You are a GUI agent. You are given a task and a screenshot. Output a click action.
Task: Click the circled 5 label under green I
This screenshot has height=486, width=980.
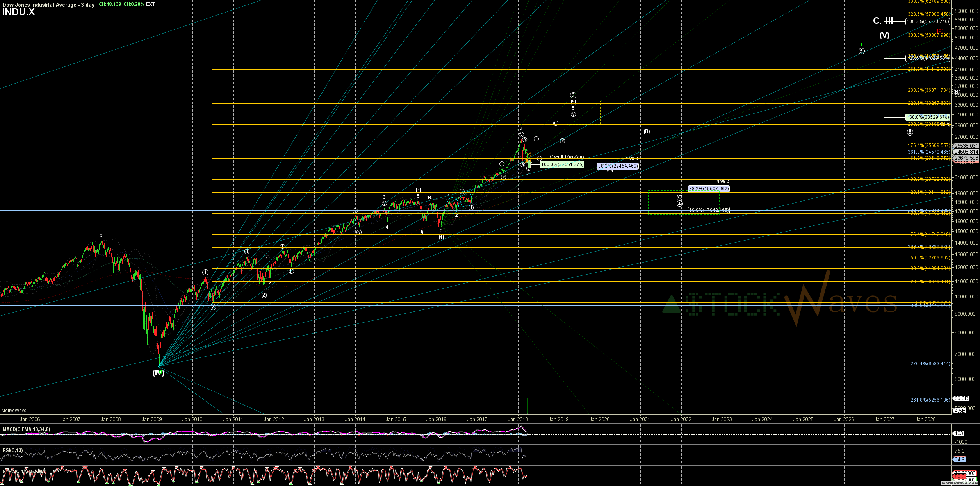coord(861,51)
